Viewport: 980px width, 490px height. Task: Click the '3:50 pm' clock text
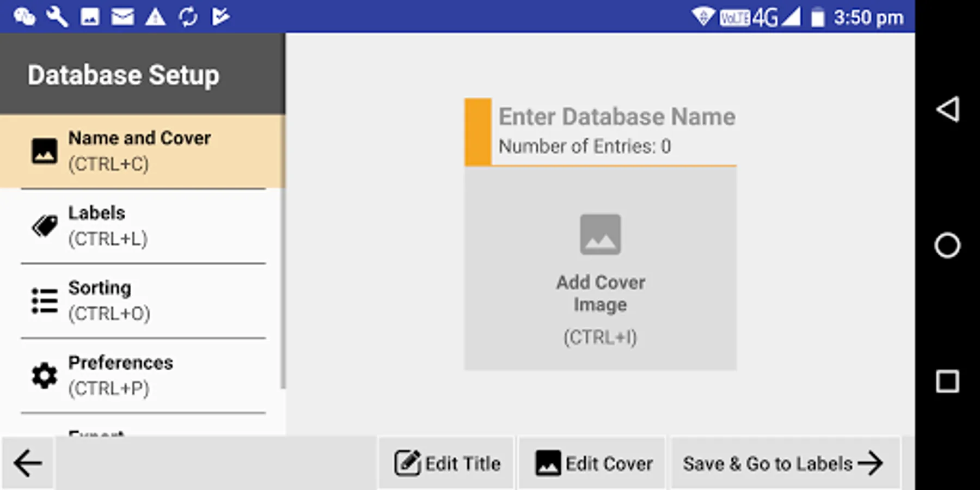coord(868,17)
